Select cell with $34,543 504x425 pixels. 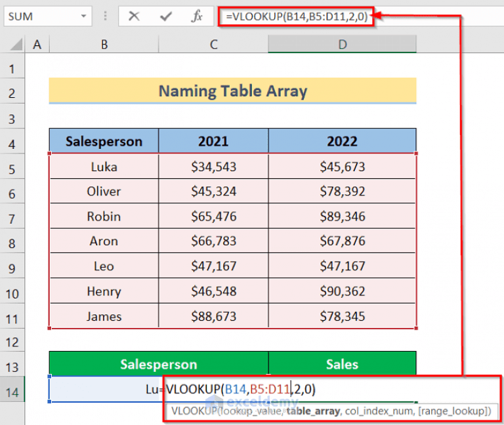coord(213,167)
